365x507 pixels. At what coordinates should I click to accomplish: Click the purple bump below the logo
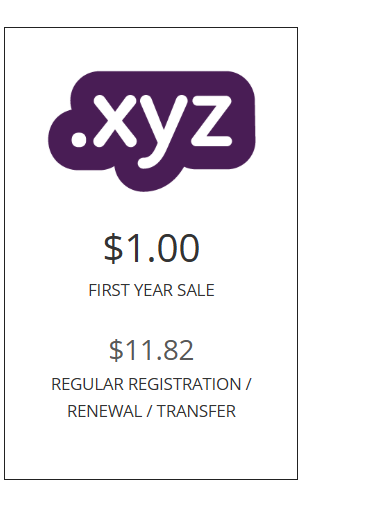point(147,180)
